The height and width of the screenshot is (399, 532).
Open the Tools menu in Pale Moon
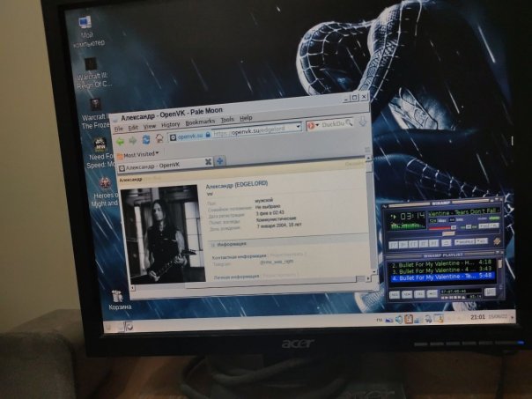point(227,120)
